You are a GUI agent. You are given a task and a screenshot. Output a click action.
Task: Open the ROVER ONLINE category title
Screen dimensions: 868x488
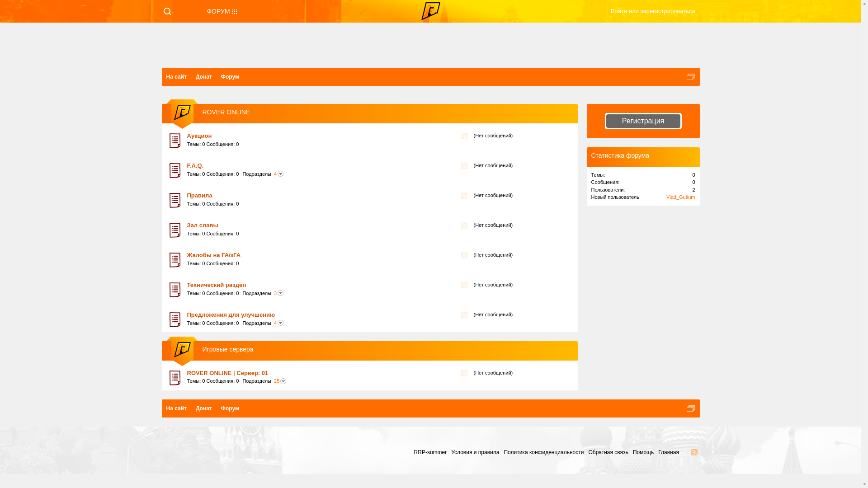[226, 112]
